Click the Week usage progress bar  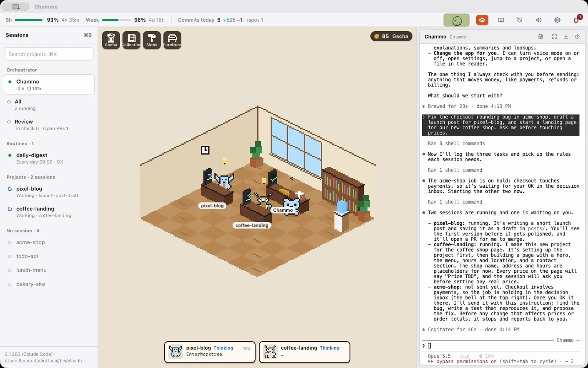click(116, 20)
